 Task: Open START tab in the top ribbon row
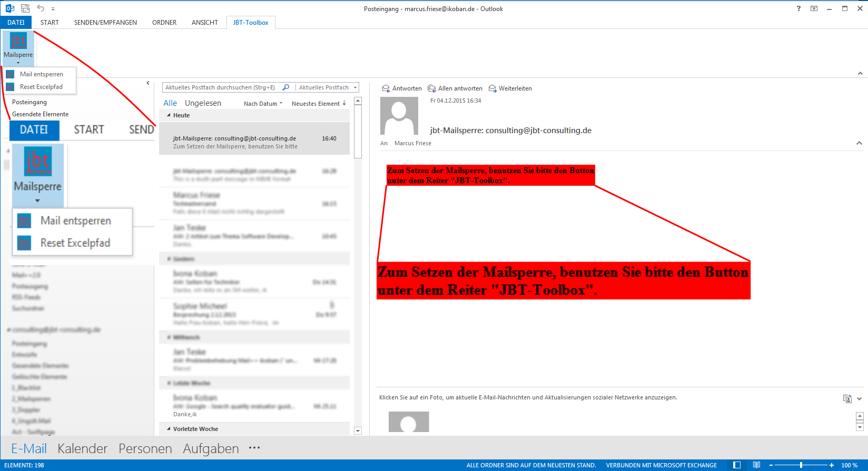click(50, 23)
